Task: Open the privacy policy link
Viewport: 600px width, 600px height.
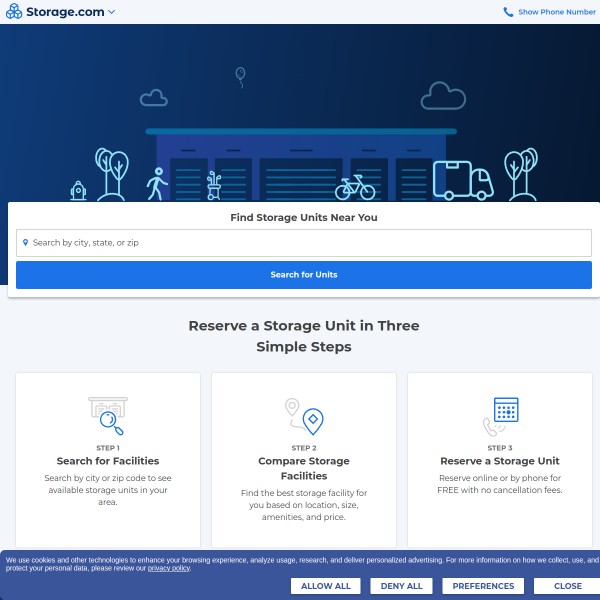Action: (x=169, y=568)
